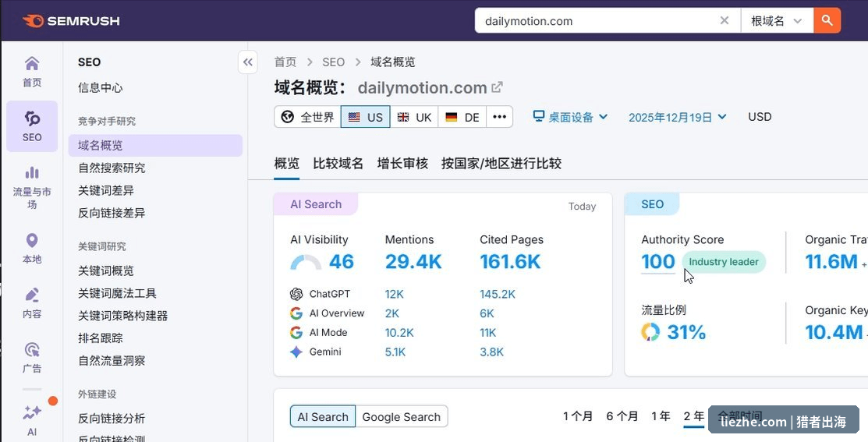Switch to the 概览 tab

coord(287,164)
